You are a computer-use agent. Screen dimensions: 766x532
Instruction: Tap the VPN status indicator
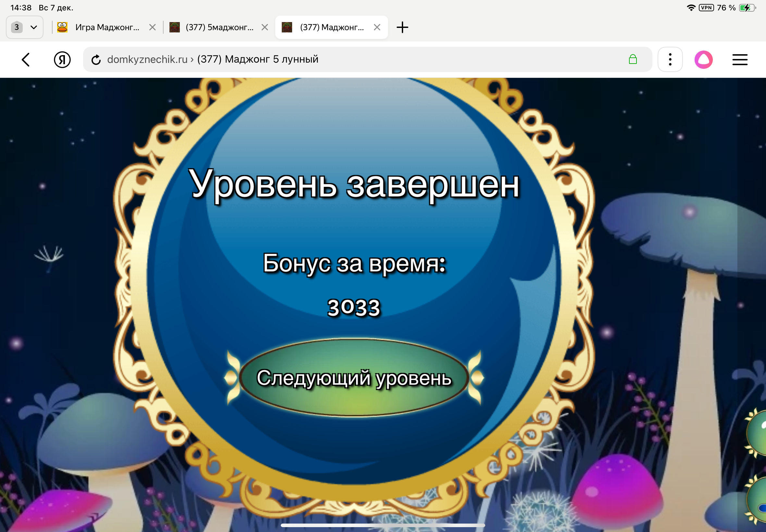pos(706,8)
